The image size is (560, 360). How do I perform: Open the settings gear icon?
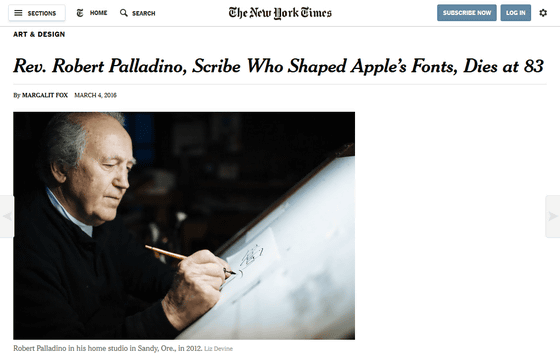543,13
